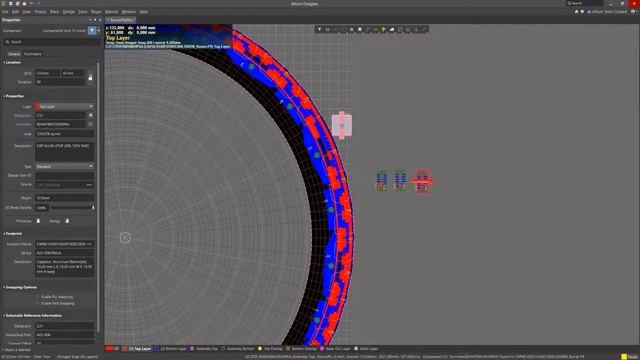This screenshot has width=640, height=360.
Task: Open the home page icon top right
Action: tap(576, 12)
